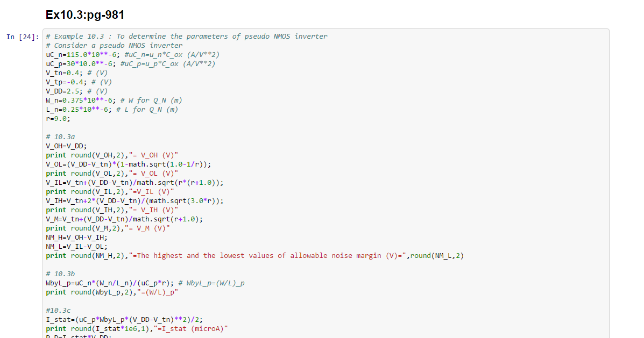
Task: Click the V_IH formula line
Action: point(135,201)
